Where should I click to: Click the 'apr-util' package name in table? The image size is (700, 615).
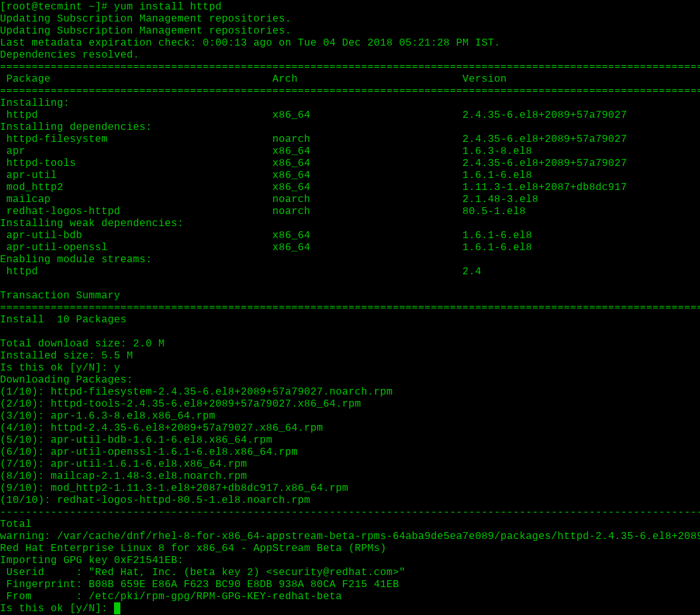point(31,175)
